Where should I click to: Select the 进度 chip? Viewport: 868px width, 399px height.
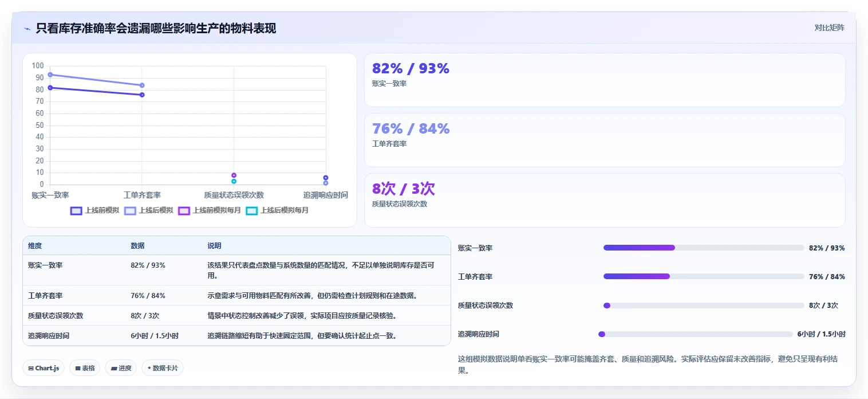pos(121,368)
